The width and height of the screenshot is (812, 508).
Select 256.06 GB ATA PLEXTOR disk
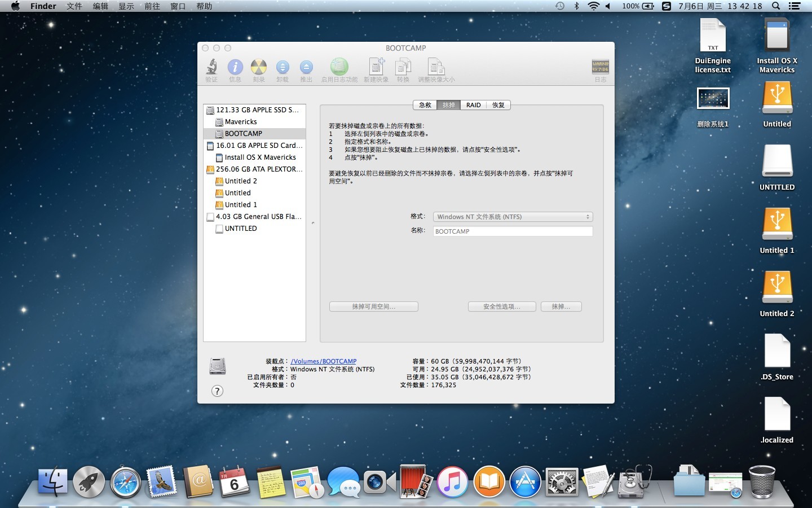254,169
